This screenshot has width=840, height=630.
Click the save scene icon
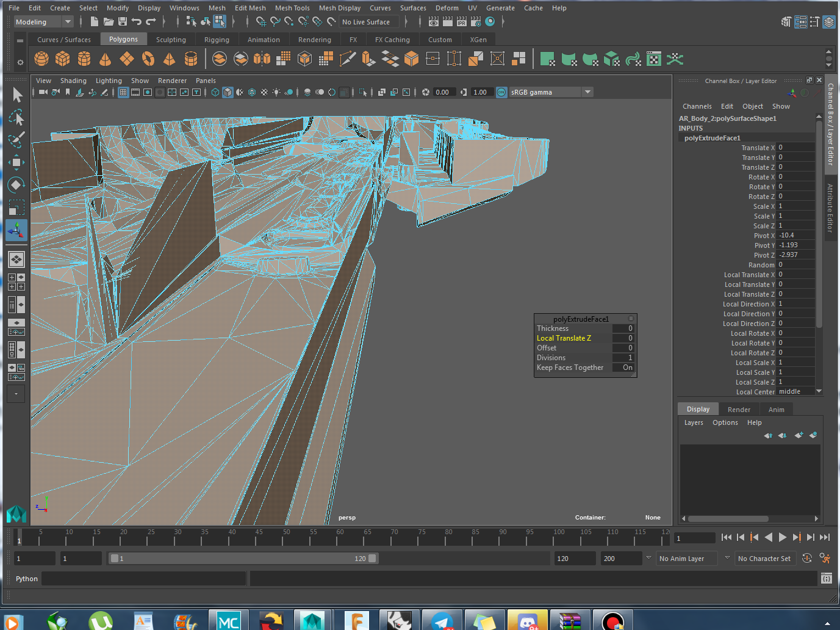[123, 22]
